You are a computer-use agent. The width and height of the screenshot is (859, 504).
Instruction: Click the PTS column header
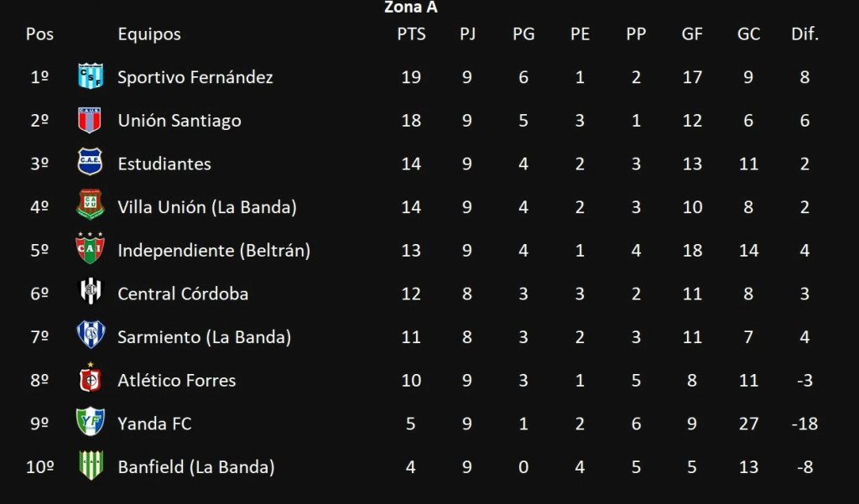[x=411, y=34]
